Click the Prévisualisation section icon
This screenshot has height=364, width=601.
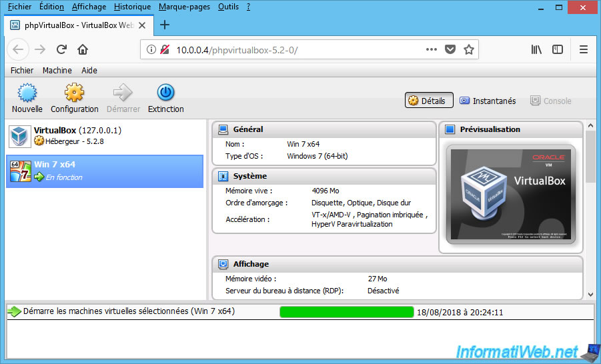450,129
